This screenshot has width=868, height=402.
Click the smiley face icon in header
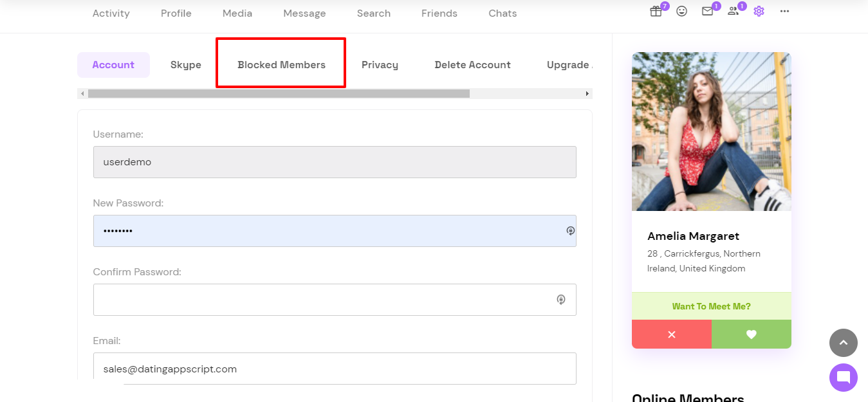coord(682,12)
